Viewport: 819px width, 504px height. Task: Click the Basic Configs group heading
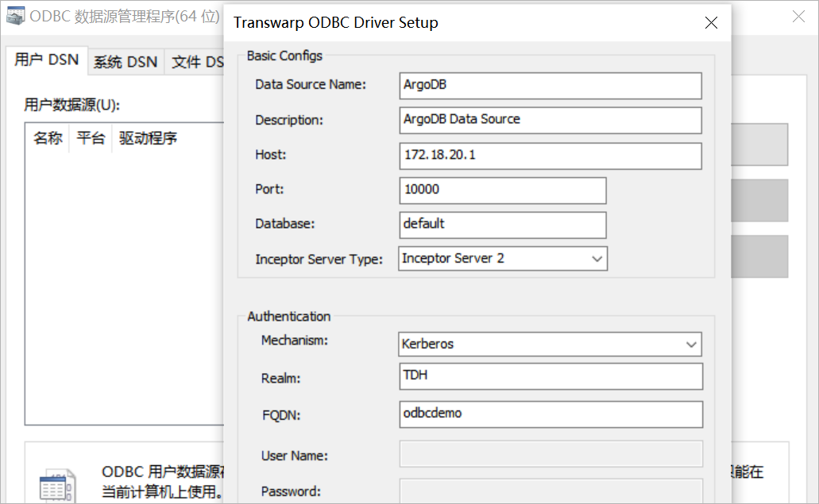(x=284, y=56)
